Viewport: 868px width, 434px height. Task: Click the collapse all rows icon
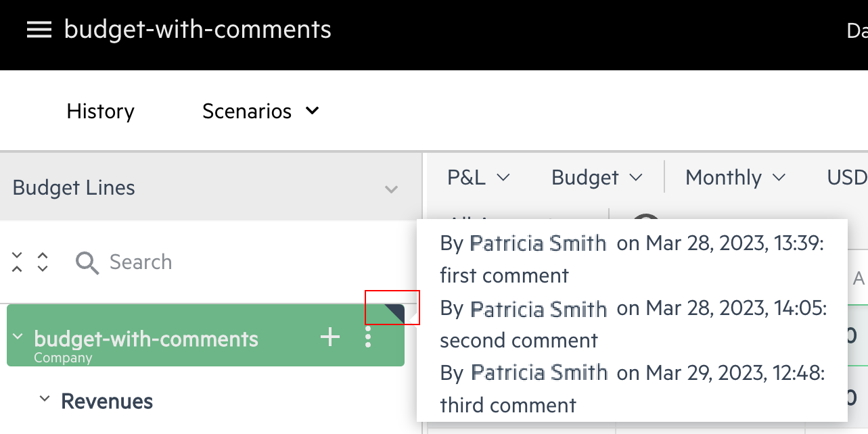point(18,262)
